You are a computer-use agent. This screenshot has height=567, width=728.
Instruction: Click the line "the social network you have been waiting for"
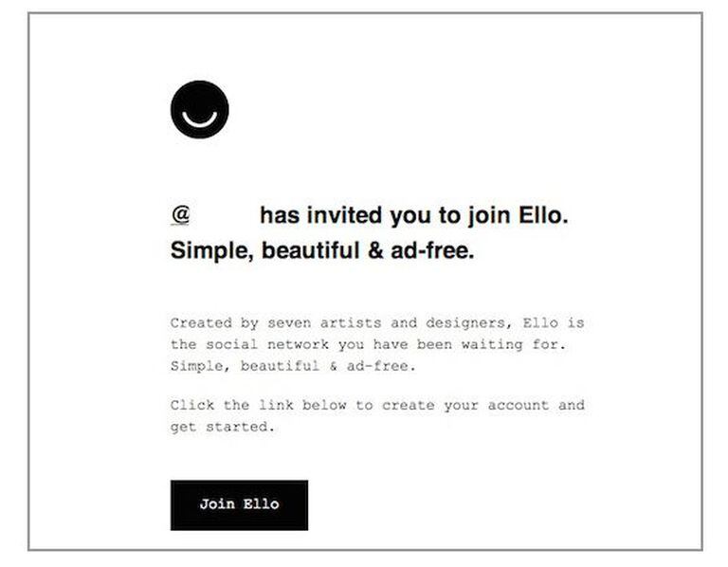pos(369,345)
